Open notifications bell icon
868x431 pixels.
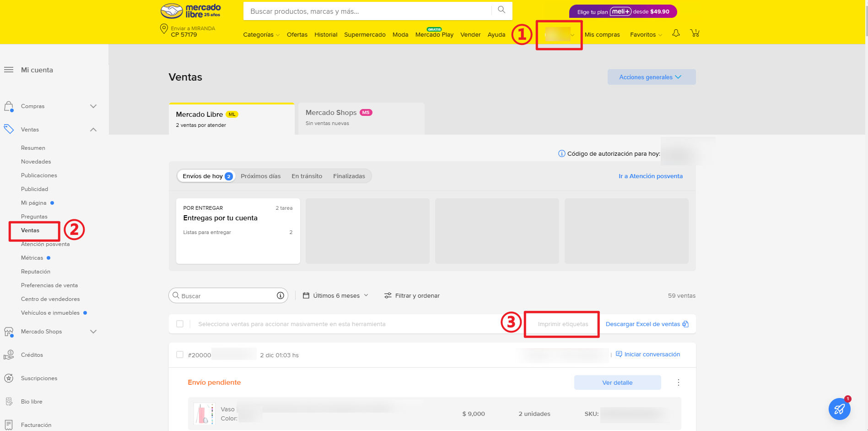click(x=676, y=33)
